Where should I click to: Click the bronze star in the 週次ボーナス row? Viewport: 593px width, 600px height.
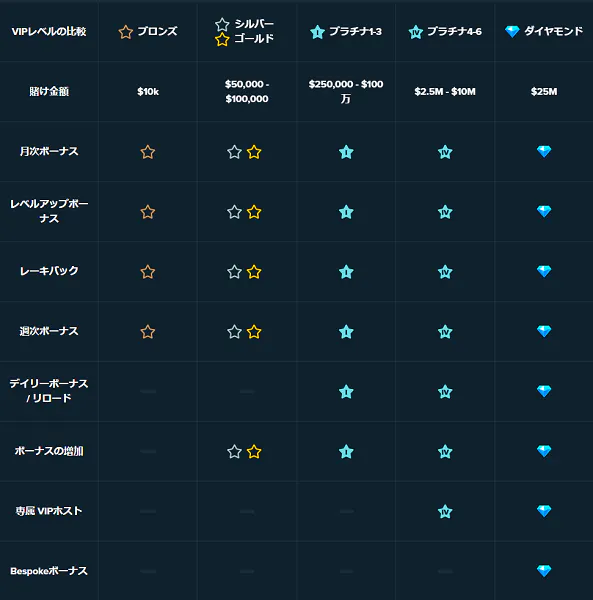click(x=148, y=331)
